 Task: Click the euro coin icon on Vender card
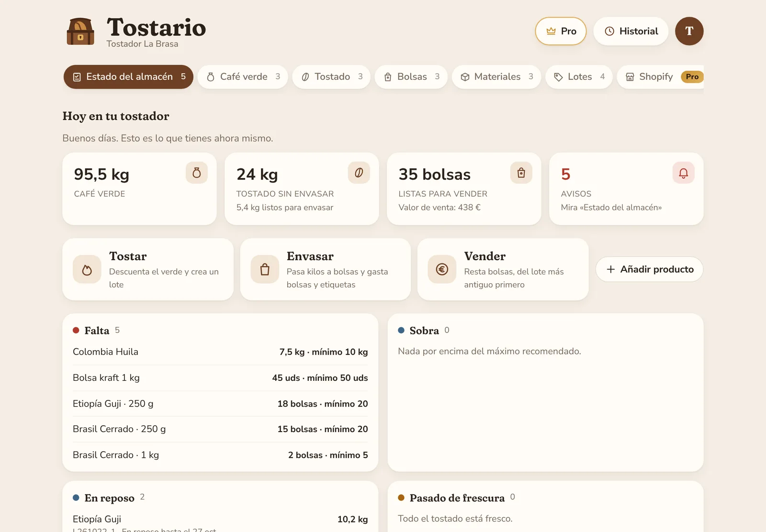click(x=442, y=269)
